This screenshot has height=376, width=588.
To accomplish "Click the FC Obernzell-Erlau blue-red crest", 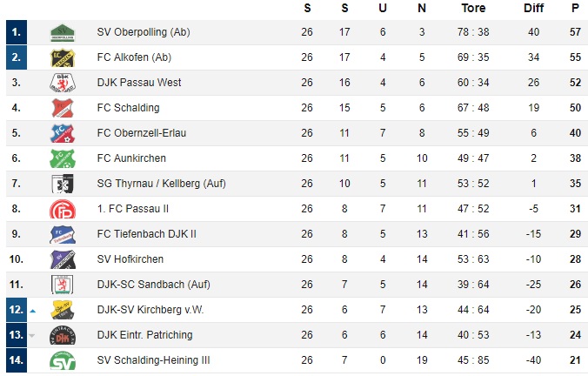I will coord(63,133).
